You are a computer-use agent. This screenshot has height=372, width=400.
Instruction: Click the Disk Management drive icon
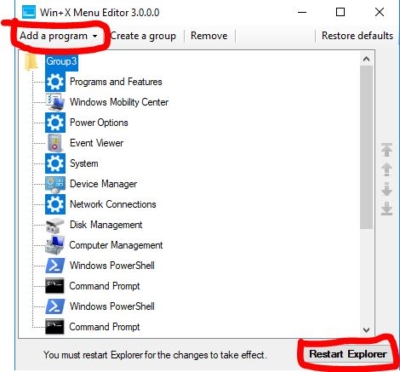pyautogui.click(x=55, y=225)
